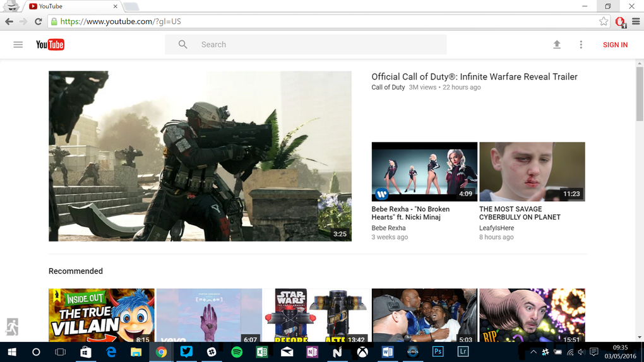
Task: Open the LeafyIsHere channel link
Action: 496,228
